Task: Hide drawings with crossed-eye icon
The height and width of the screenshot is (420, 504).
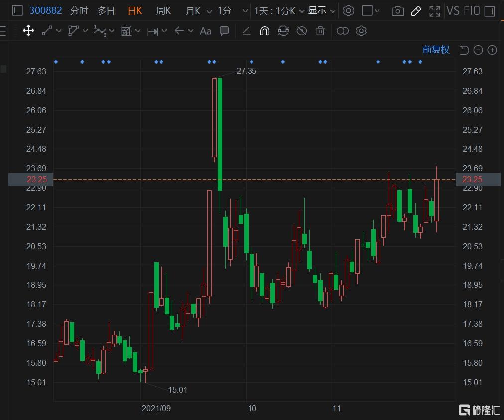Action: click(302, 31)
